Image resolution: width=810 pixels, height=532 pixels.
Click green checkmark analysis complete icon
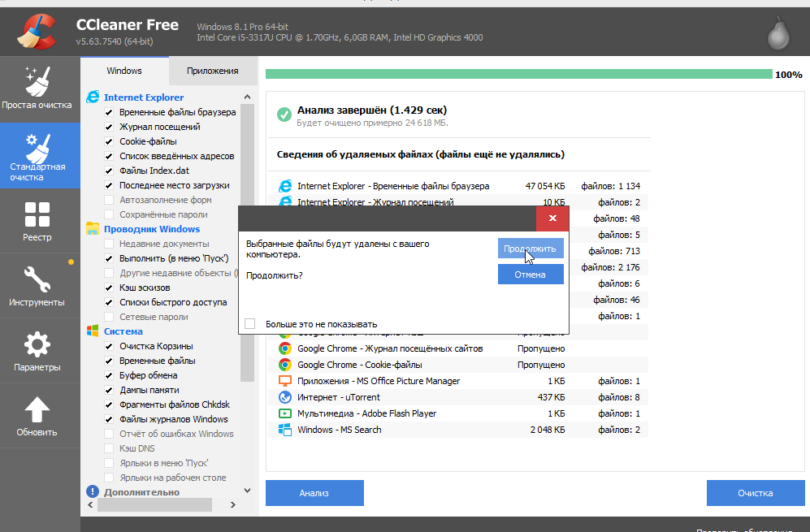click(x=284, y=115)
